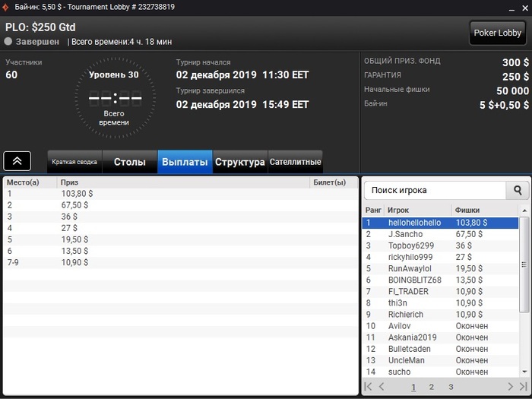Select player sucho row
This screenshot has height=399, width=532.
pyautogui.click(x=440, y=372)
